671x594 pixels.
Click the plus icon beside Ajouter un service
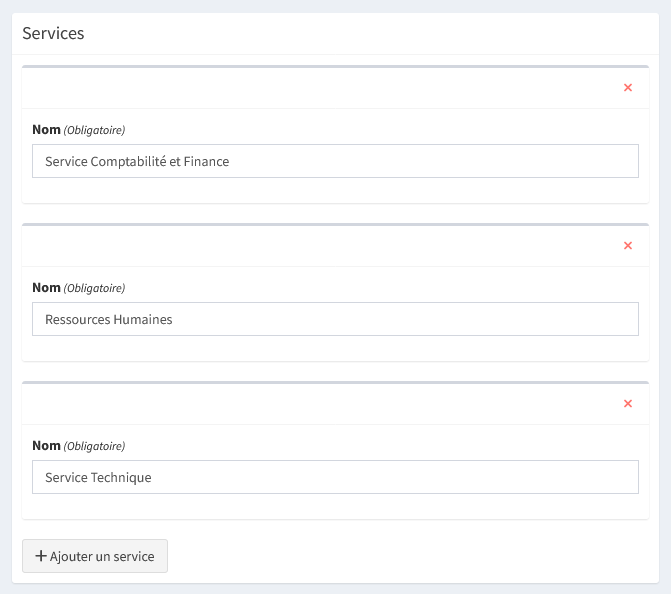click(x=41, y=556)
